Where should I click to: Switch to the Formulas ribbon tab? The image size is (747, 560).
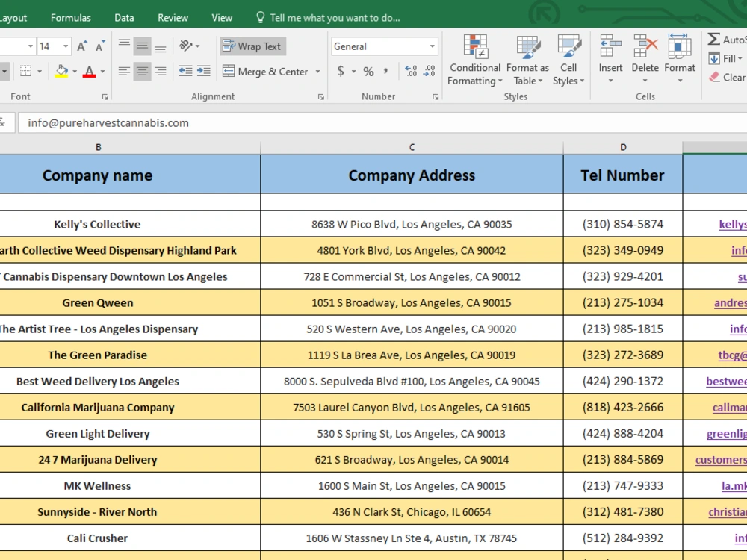coord(70,18)
